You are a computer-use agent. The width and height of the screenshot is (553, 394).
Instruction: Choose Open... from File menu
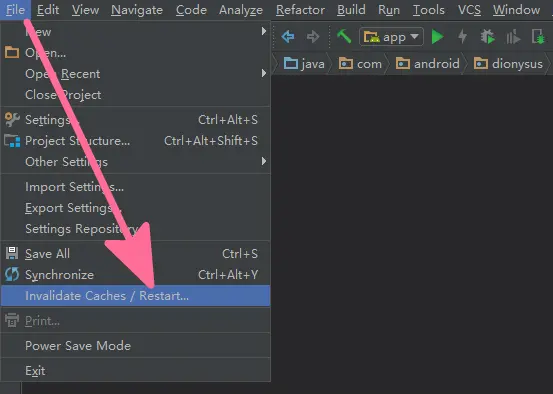(x=135, y=53)
